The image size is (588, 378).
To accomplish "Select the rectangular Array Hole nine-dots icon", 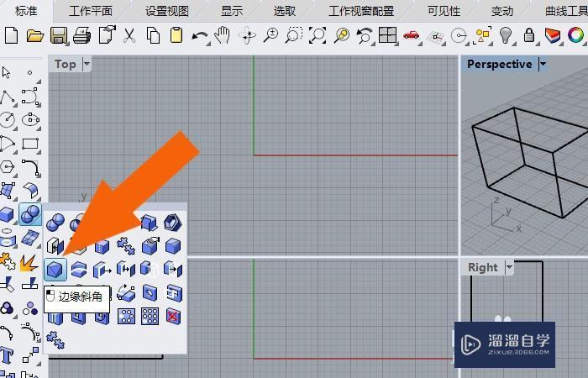I will point(150,317).
